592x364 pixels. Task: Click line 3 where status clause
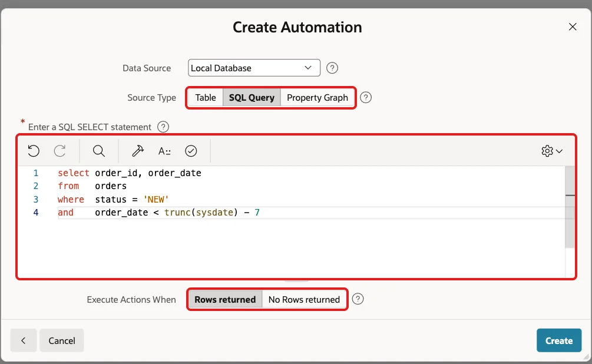[x=113, y=199]
